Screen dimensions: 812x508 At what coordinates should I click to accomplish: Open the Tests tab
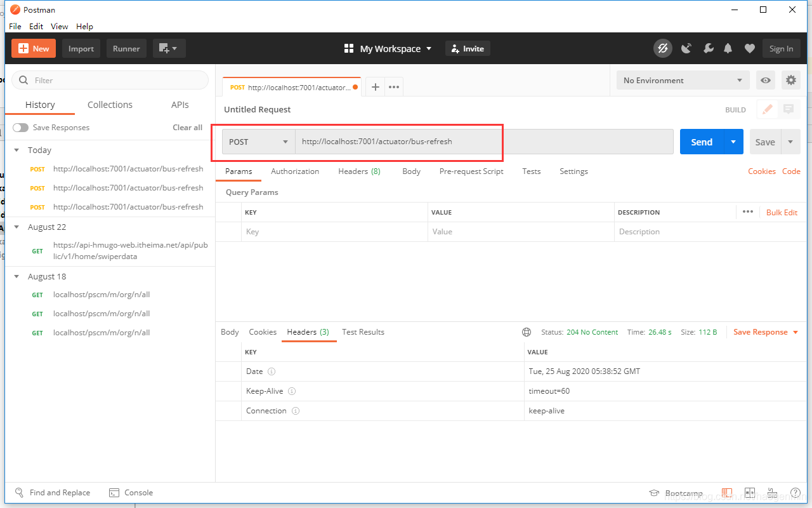[x=532, y=171]
